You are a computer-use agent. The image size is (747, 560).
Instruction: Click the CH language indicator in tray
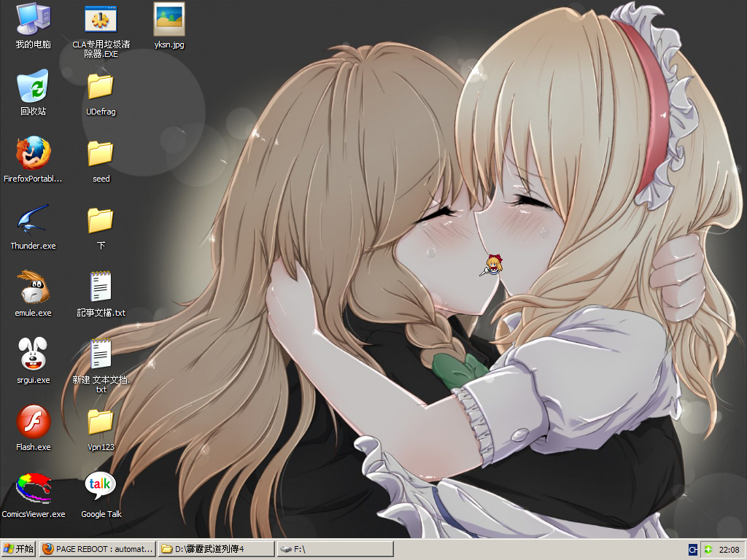(x=693, y=550)
